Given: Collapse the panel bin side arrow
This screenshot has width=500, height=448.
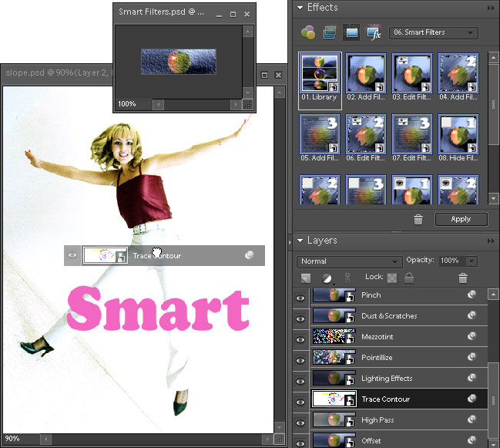Looking at the screenshot, I should tap(290, 243).
